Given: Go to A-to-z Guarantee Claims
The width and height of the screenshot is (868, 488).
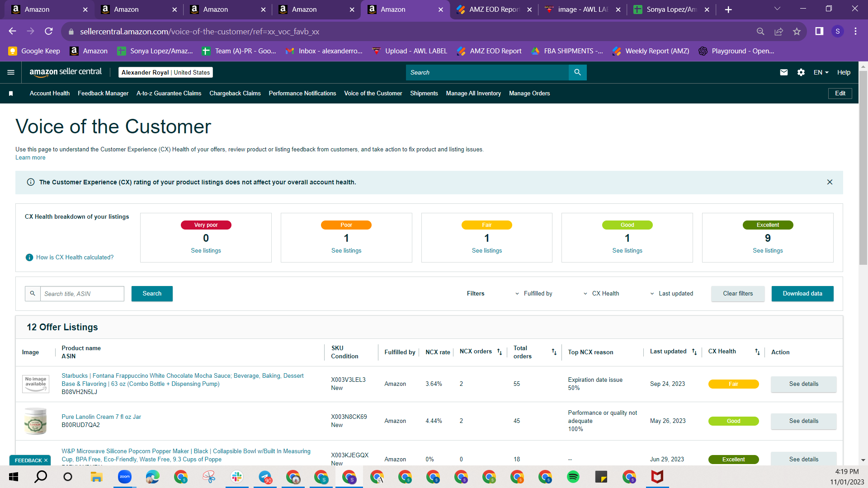Looking at the screenshot, I should click(169, 94).
